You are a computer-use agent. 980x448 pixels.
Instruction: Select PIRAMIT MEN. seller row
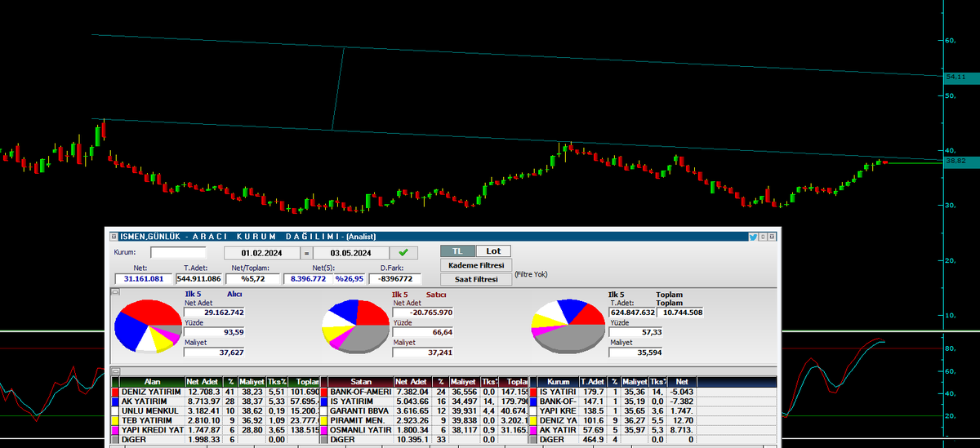[425, 421]
